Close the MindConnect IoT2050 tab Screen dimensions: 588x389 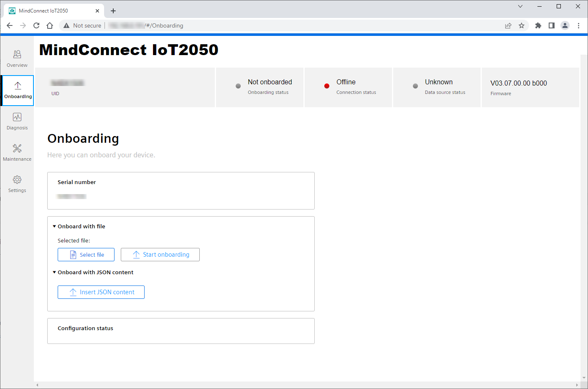tap(97, 11)
